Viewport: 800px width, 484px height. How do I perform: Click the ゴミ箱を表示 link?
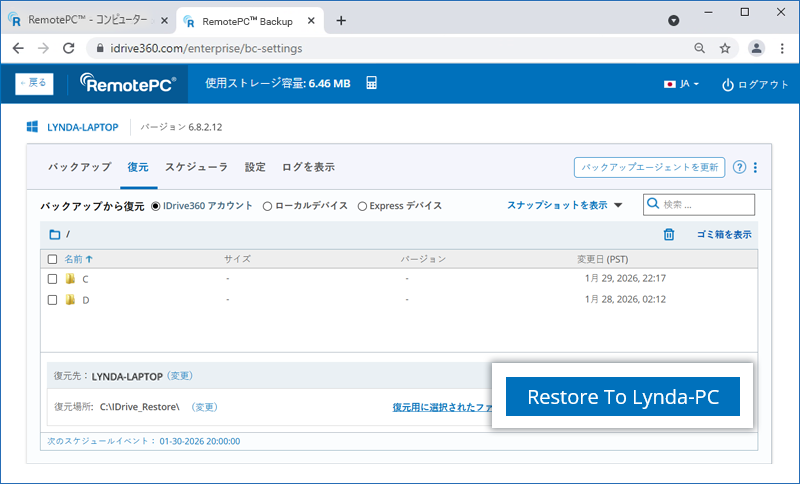tap(724, 235)
